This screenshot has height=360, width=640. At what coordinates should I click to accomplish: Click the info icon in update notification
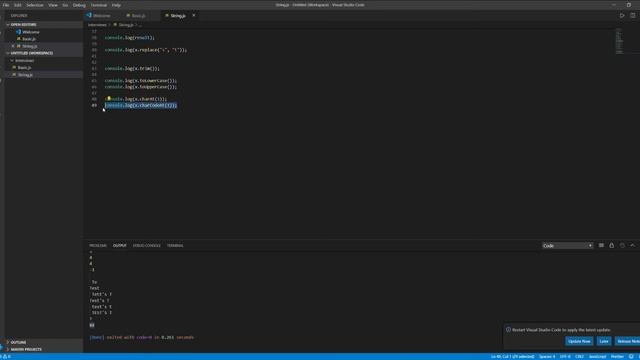click(508, 329)
